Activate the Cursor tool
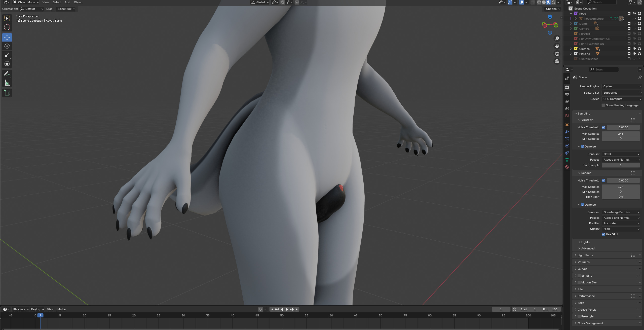The height and width of the screenshot is (330, 644). click(7, 27)
